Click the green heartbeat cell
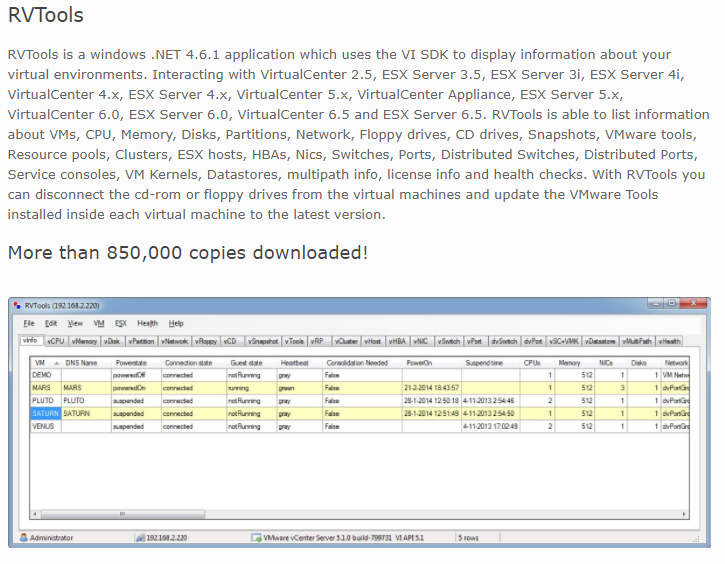Image resolution: width=725 pixels, height=564 pixels. 299,388
